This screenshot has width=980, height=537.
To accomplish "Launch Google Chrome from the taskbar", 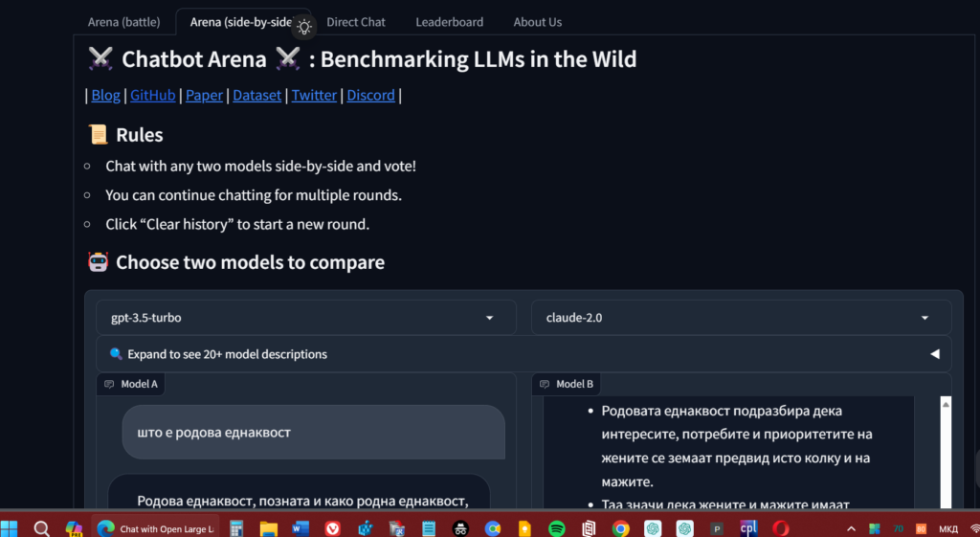I will 620,529.
